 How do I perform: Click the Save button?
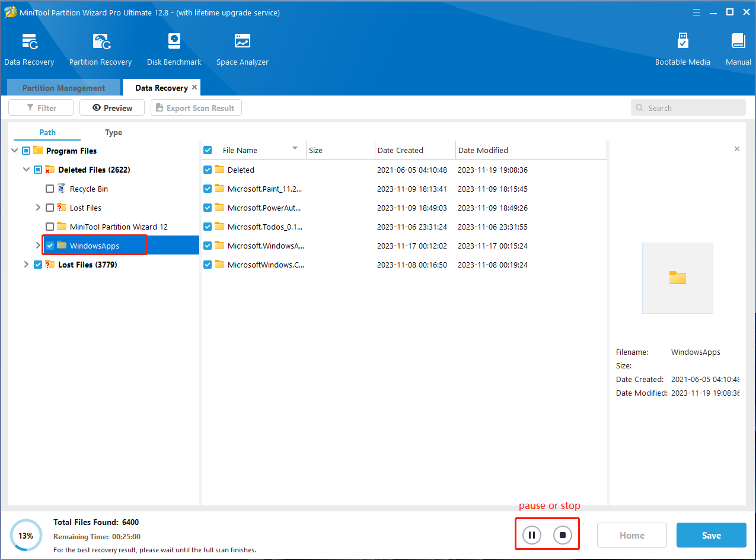(x=711, y=534)
